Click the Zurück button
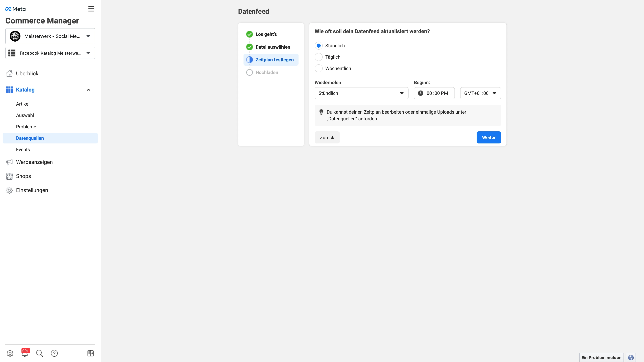The width and height of the screenshot is (644, 362). 327,137
